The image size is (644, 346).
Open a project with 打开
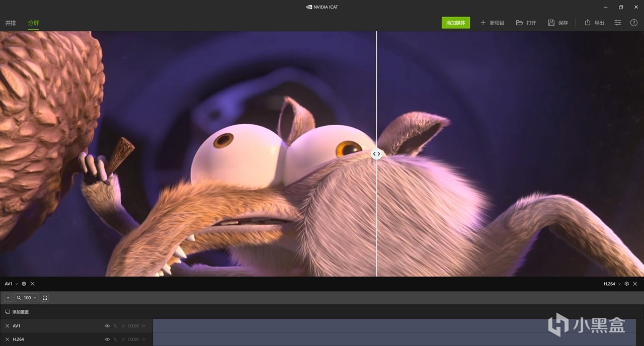(526, 23)
